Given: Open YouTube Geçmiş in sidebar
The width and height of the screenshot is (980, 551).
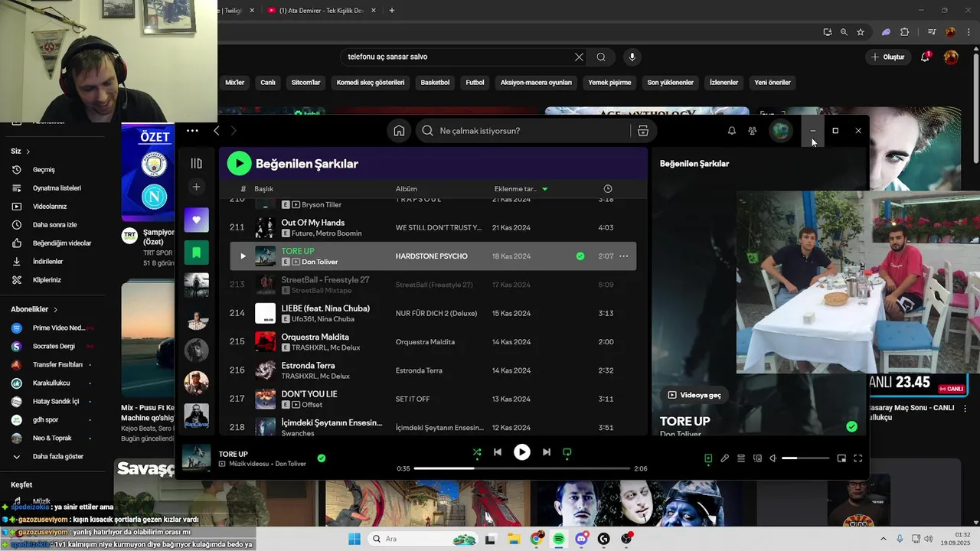Looking at the screenshot, I should click(44, 170).
